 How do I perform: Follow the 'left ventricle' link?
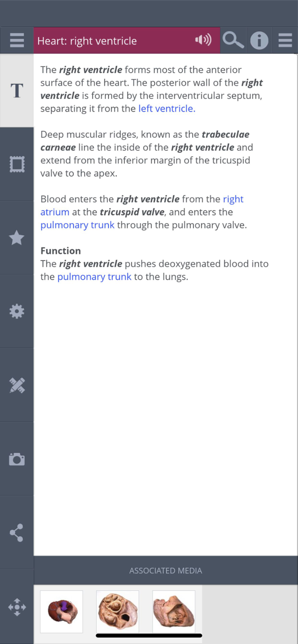click(x=166, y=109)
